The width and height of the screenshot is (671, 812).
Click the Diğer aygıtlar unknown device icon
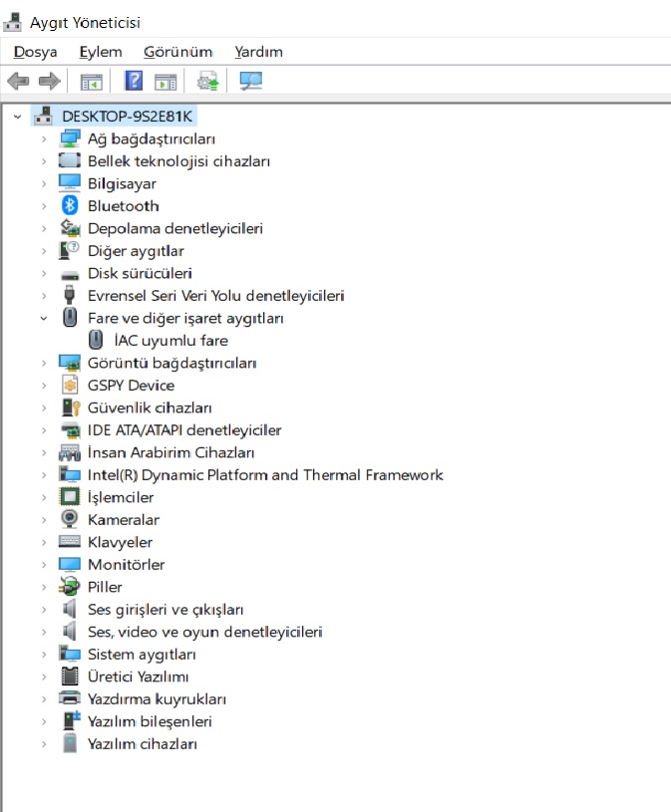point(69,251)
